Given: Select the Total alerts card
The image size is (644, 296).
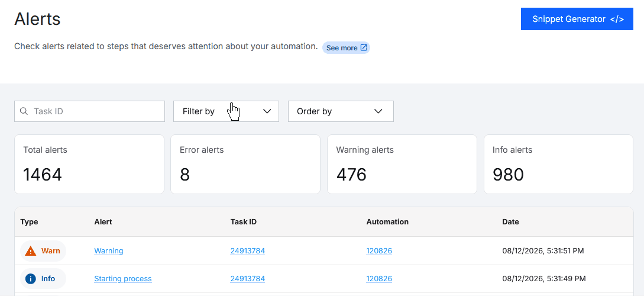Looking at the screenshot, I should coord(89,164).
